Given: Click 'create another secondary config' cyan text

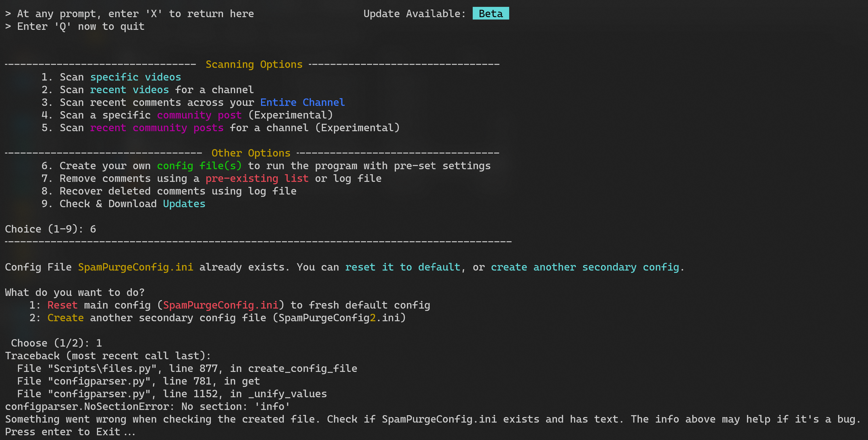Looking at the screenshot, I should [x=585, y=267].
